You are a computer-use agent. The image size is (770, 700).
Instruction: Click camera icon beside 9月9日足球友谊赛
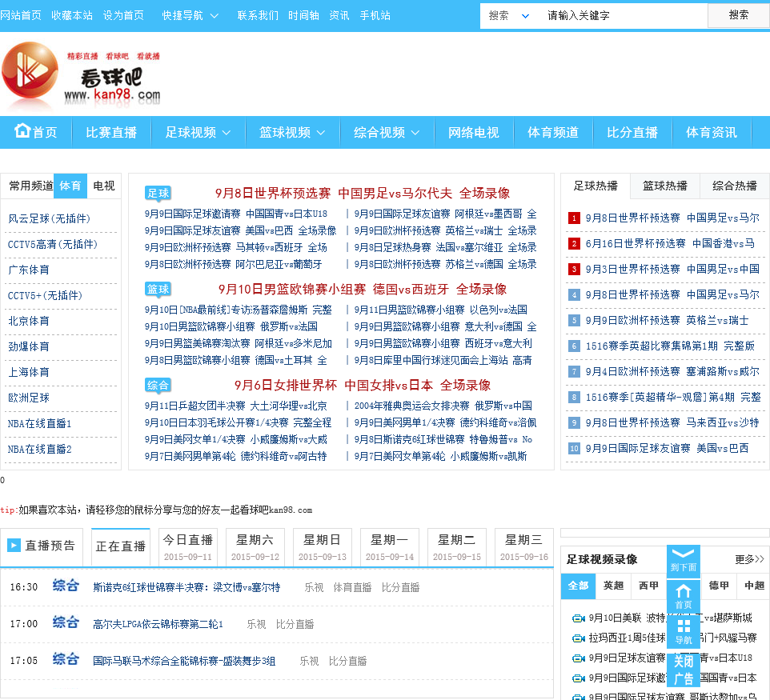pos(579,658)
